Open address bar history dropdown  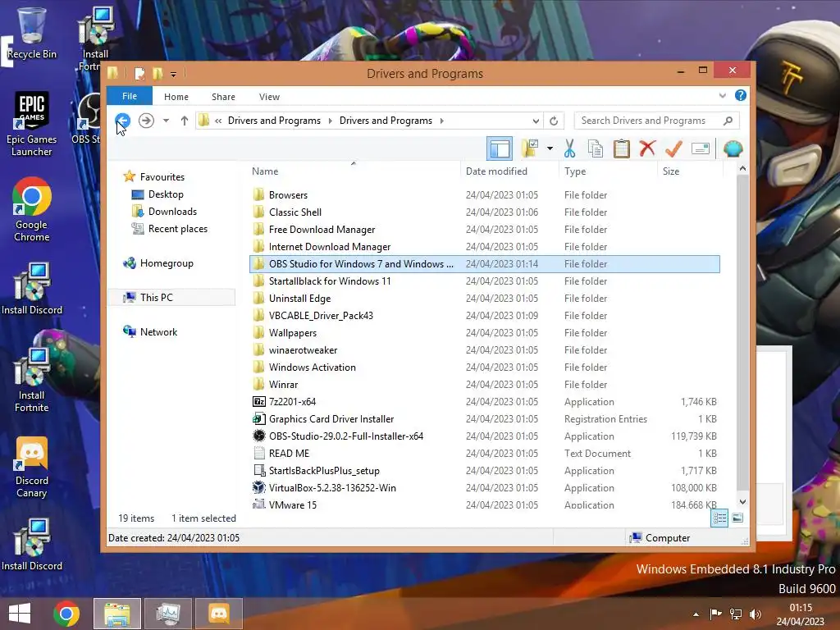pyautogui.click(x=535, y=121)
